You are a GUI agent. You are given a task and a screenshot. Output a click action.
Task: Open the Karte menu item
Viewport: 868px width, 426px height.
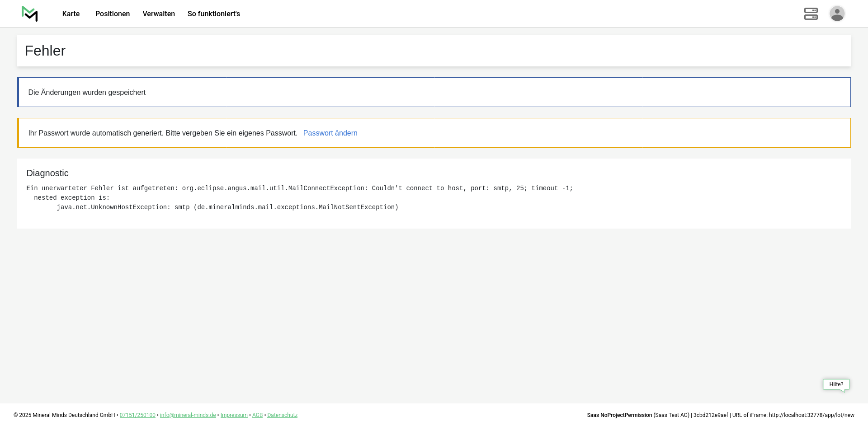[71, 14]
